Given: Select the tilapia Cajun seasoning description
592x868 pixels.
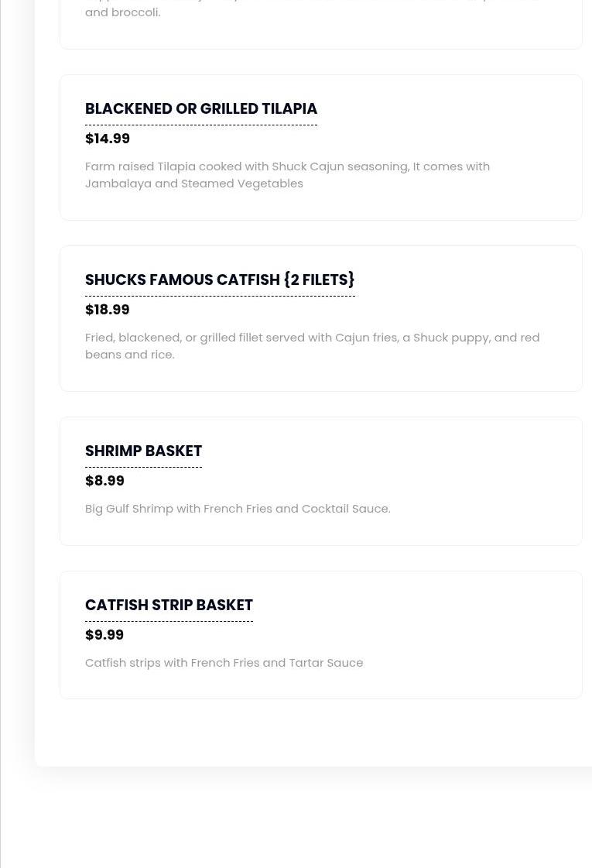Looking at the screenshot, I should click(287, 175).
